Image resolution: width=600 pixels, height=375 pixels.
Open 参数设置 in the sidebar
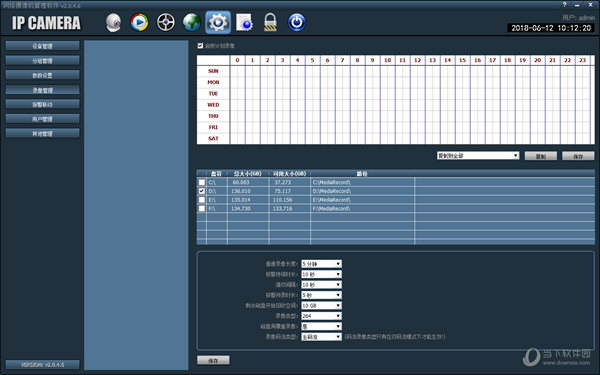click(x=42, y=75)
